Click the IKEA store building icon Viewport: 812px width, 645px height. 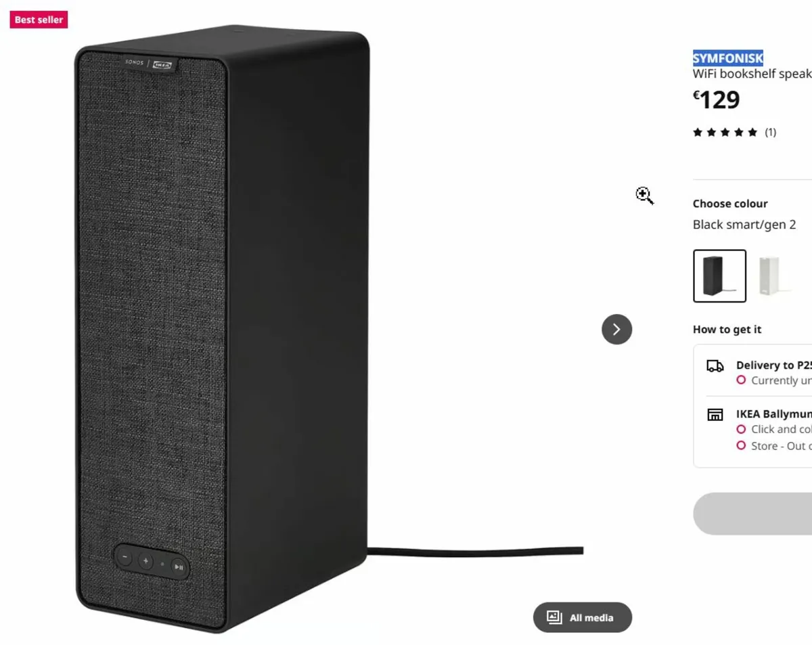[x=715, y=415]
